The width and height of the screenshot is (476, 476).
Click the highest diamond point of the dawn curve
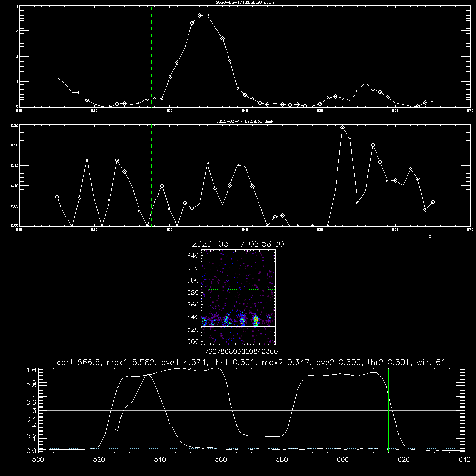207,15
